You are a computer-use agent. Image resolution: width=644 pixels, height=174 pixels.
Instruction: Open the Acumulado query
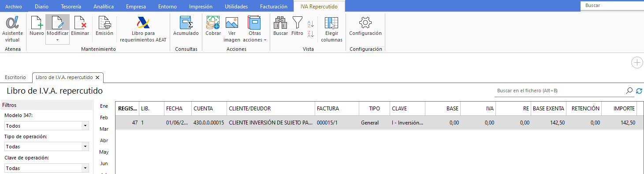[x=186, y=26]
